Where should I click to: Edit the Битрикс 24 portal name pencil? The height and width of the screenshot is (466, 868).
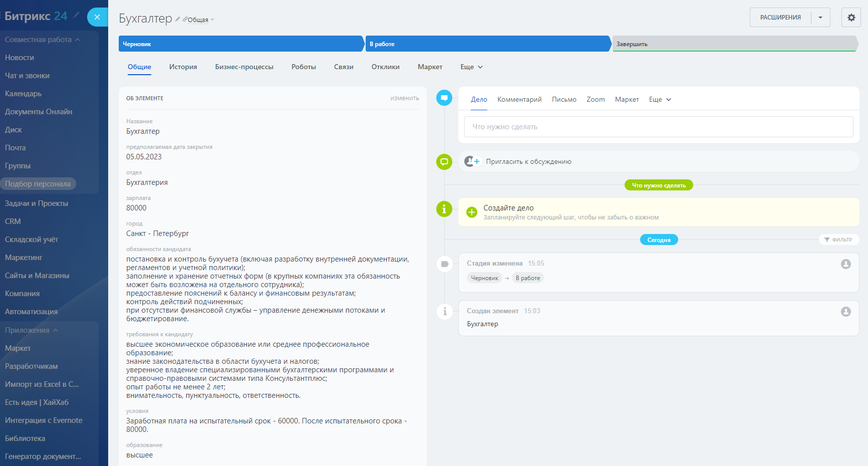click(76, 15)
